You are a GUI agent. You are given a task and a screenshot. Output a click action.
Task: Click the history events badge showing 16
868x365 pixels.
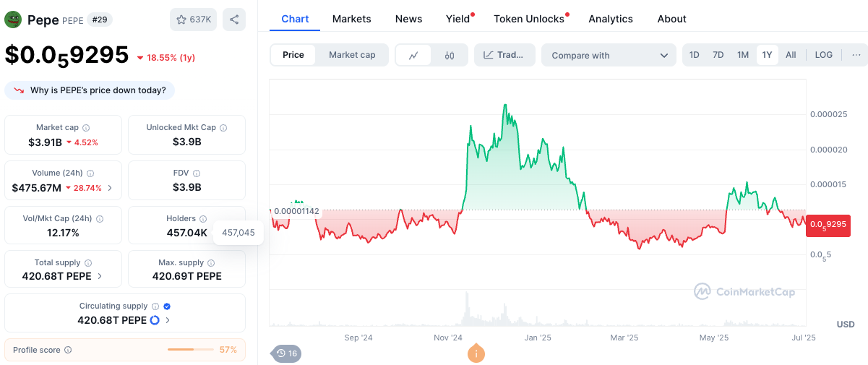point(286,353)
